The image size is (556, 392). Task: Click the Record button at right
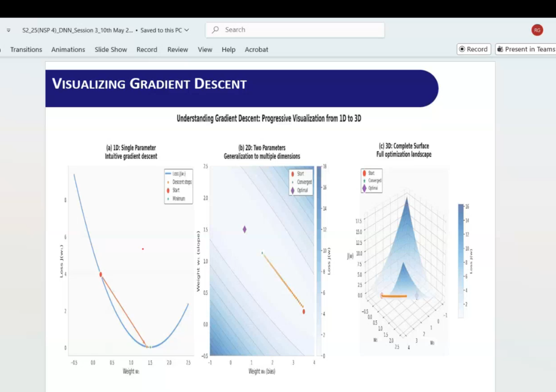[474, 49]
